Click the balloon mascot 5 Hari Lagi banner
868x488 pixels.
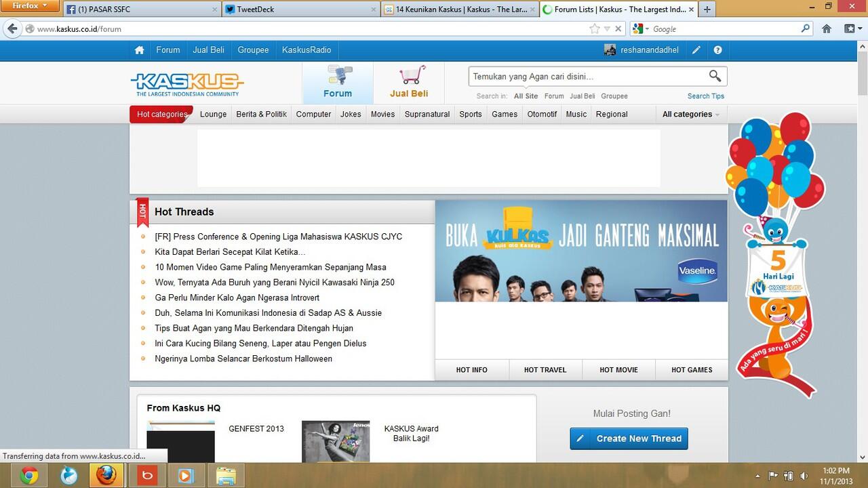(775, 254)
